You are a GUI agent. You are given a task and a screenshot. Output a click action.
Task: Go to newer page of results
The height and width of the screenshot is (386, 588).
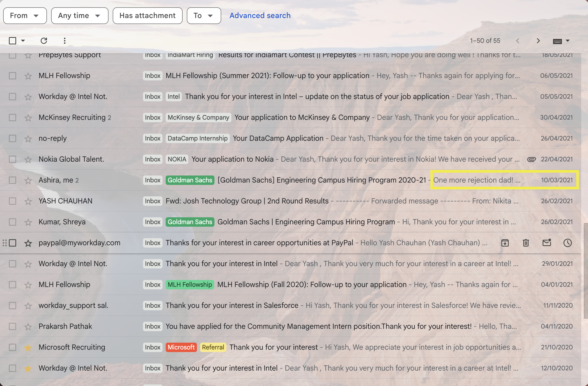pyautogui.click(x=518, y=41)
